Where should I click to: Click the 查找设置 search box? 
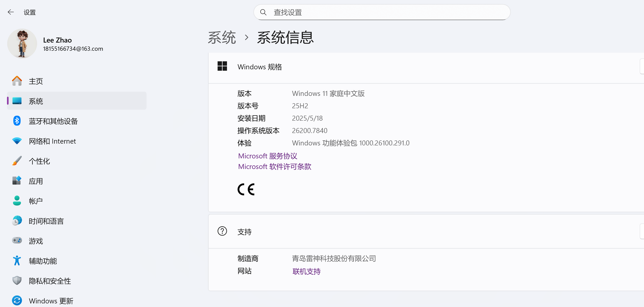pyautogui.click(x=382, y=12)
